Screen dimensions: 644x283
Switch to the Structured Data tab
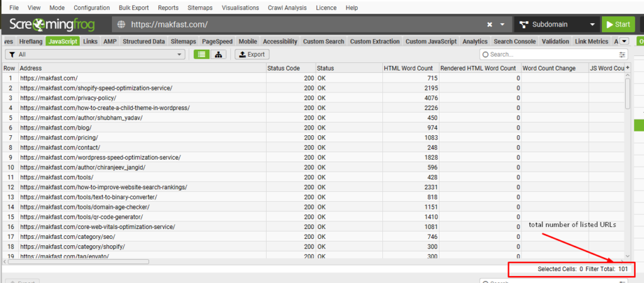(x=144, y=41)
